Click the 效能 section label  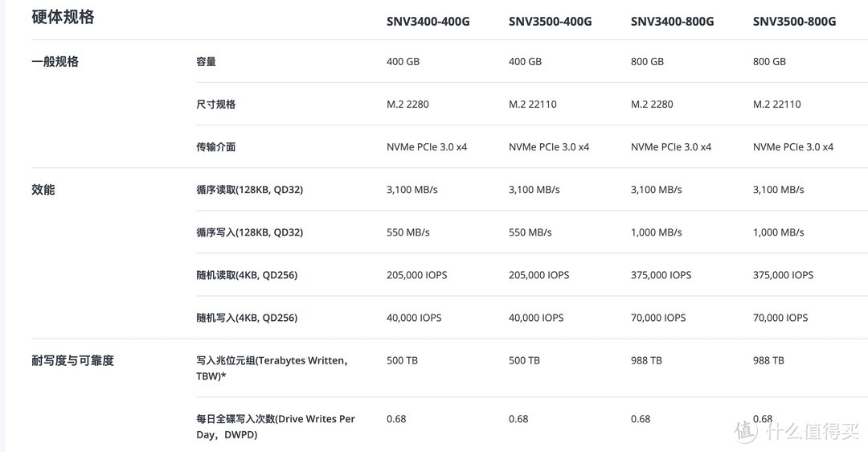pos(43,190)
